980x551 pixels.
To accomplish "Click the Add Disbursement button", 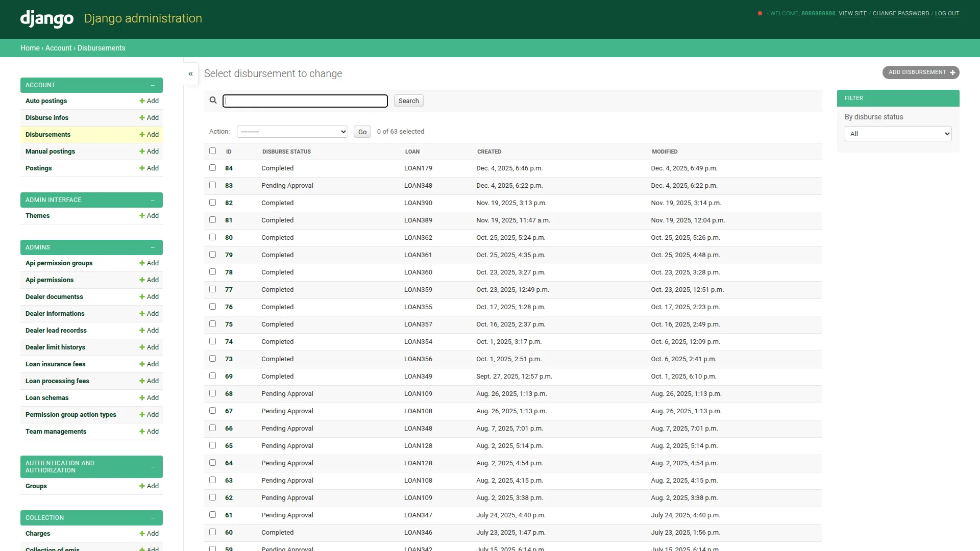I will point(920,72).
